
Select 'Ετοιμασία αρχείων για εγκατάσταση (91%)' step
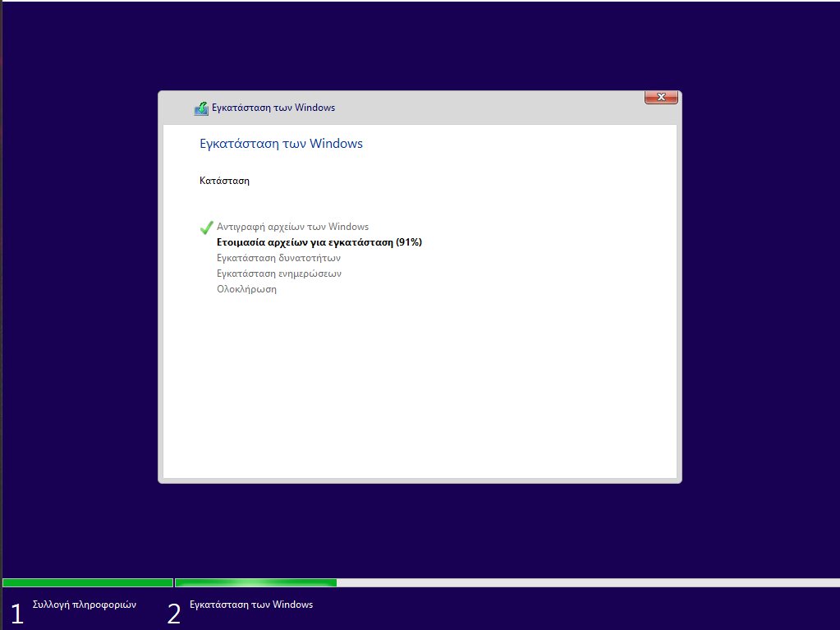[x=319, y=242]
